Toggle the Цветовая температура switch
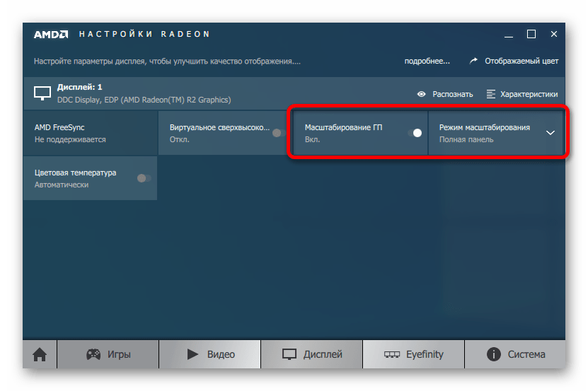Screen dimensions: 588x391 pos(144,178)
